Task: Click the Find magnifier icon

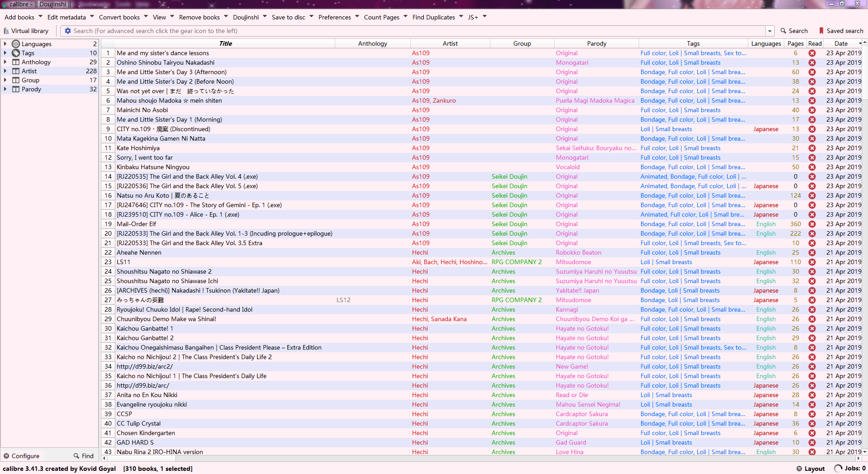Action: pos(76,456)
